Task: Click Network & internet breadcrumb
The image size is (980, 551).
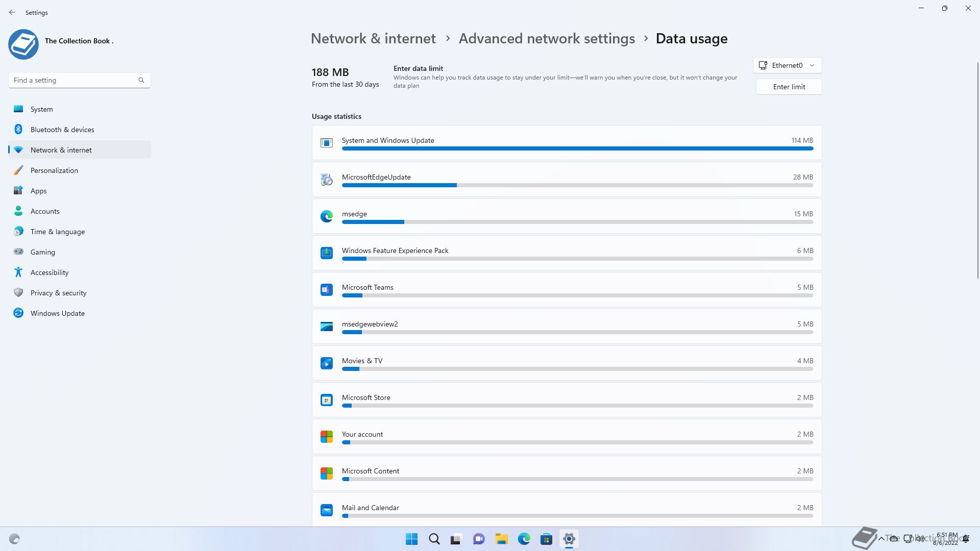Action: pos(373,39)
